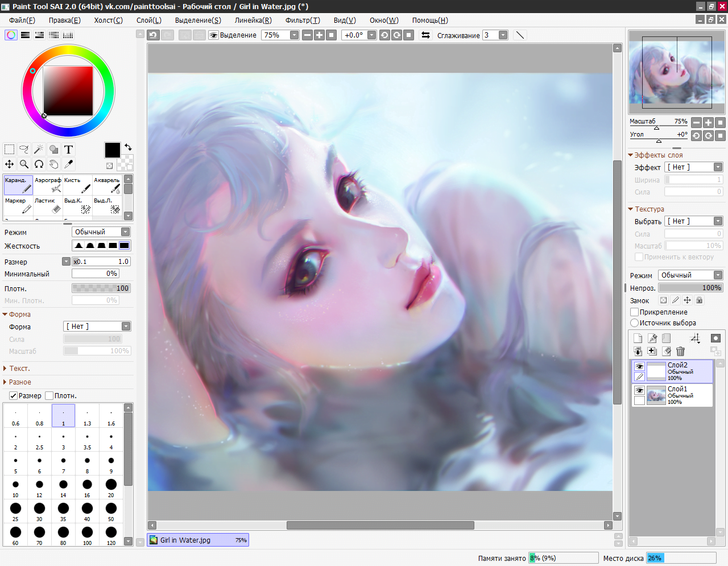
Task: Collapse the Текстура section
Action: point(630,209)
